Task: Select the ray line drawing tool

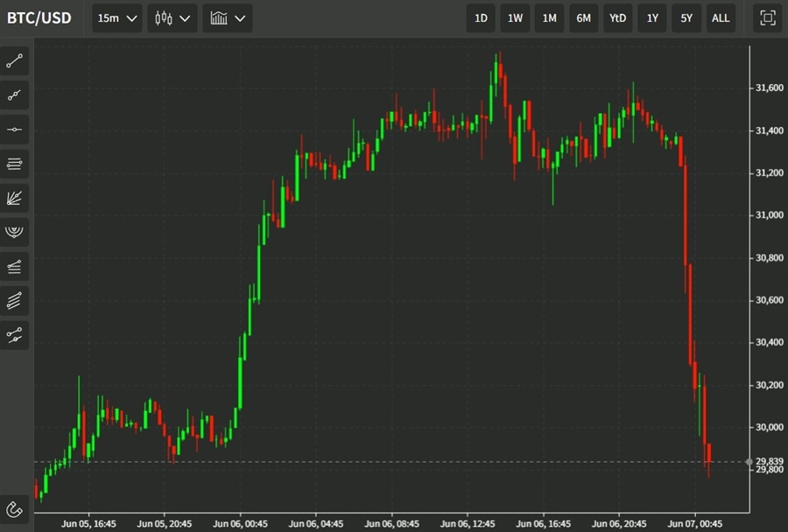Action: pyautogui.click(x=16, y=95)
